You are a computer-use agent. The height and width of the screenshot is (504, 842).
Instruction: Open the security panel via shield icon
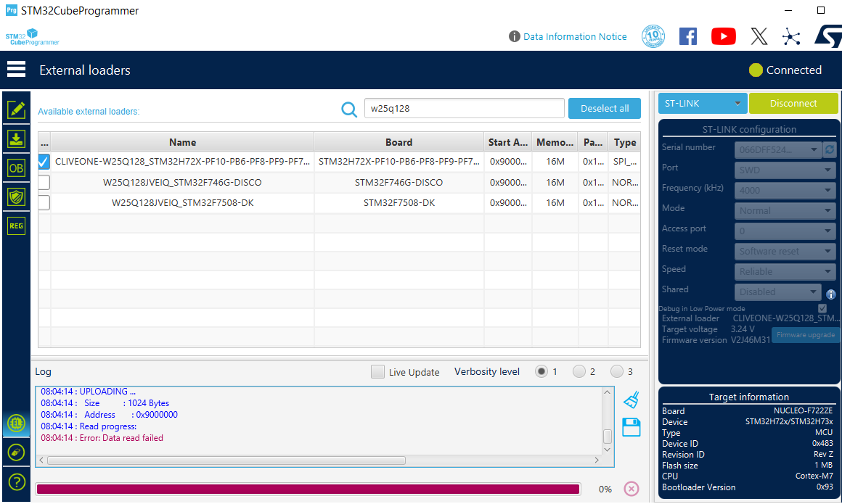pyautogui.click(x=16, y=196)
